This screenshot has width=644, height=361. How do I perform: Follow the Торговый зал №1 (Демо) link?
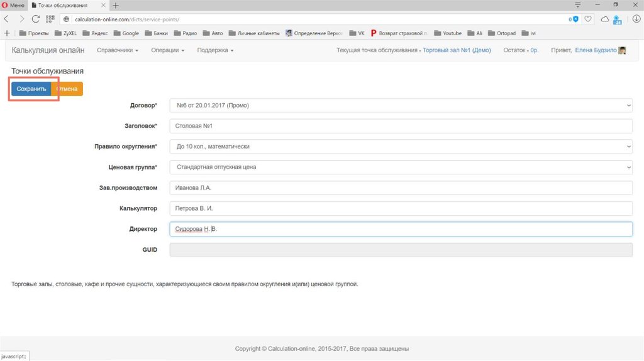pos(457,50)
